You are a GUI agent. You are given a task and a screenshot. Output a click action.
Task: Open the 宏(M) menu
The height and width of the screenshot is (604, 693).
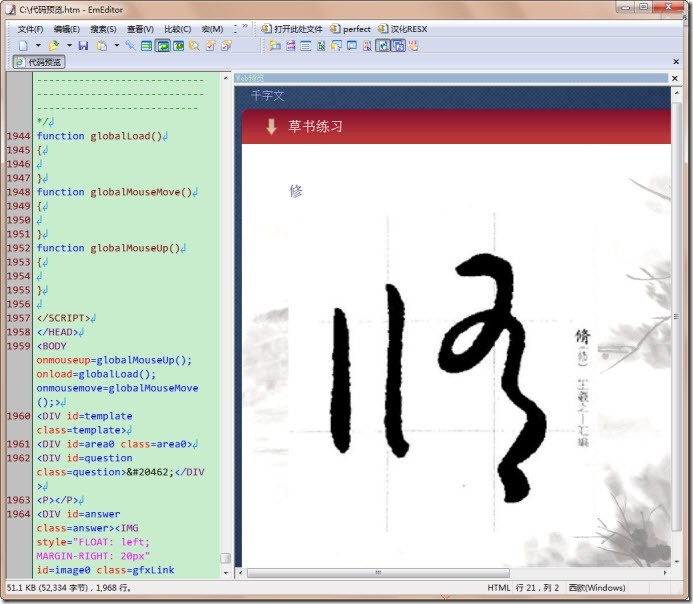(x=212, y=29)
